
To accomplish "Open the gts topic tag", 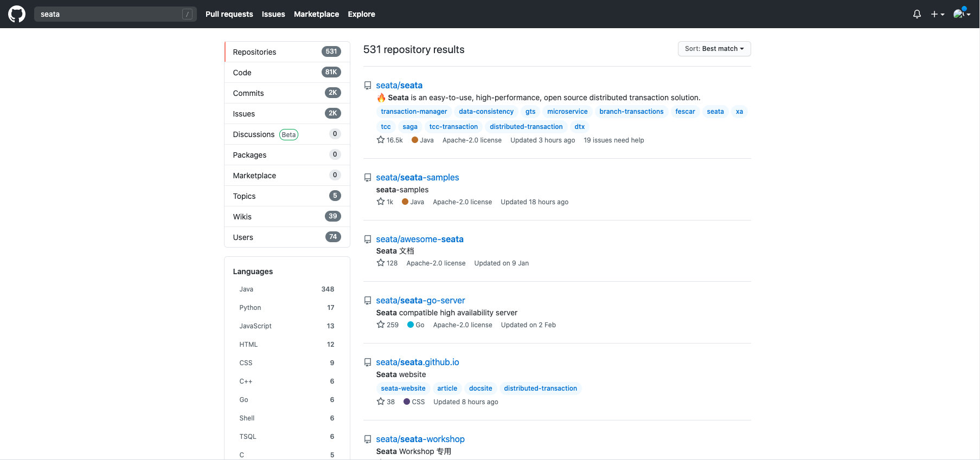I will [x=530, y=112].
